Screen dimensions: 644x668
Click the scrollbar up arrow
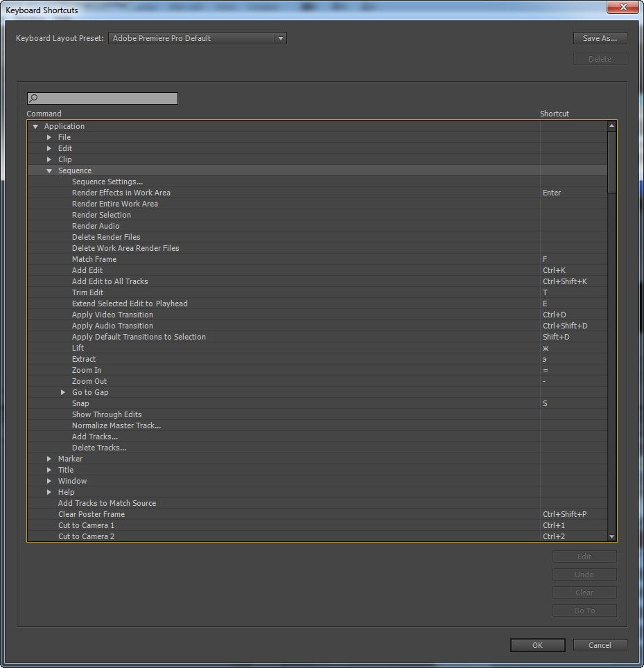(x=611, y=125)
